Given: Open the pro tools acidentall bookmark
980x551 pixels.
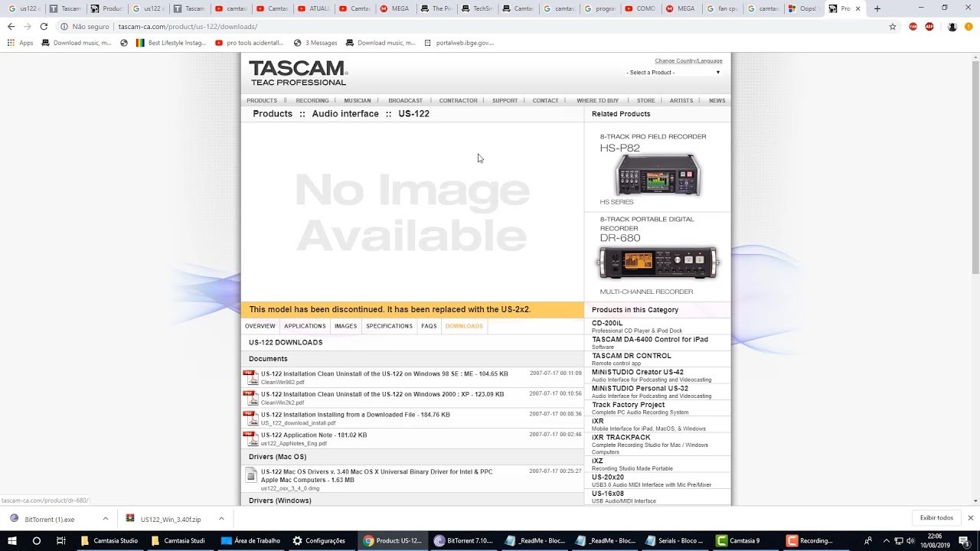Looking at the screenshot, I should (249, 43).
